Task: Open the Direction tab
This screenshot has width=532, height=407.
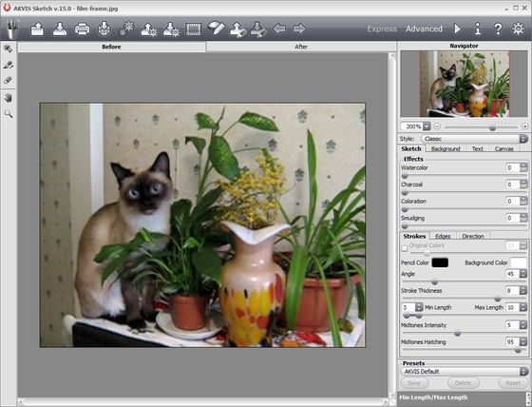Action: pos(473,236)
